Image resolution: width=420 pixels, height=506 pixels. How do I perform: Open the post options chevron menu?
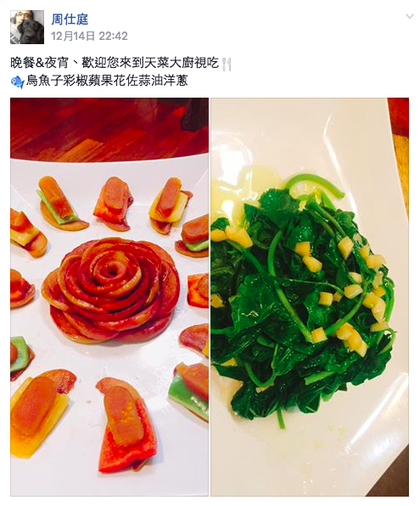pos(409,16)
